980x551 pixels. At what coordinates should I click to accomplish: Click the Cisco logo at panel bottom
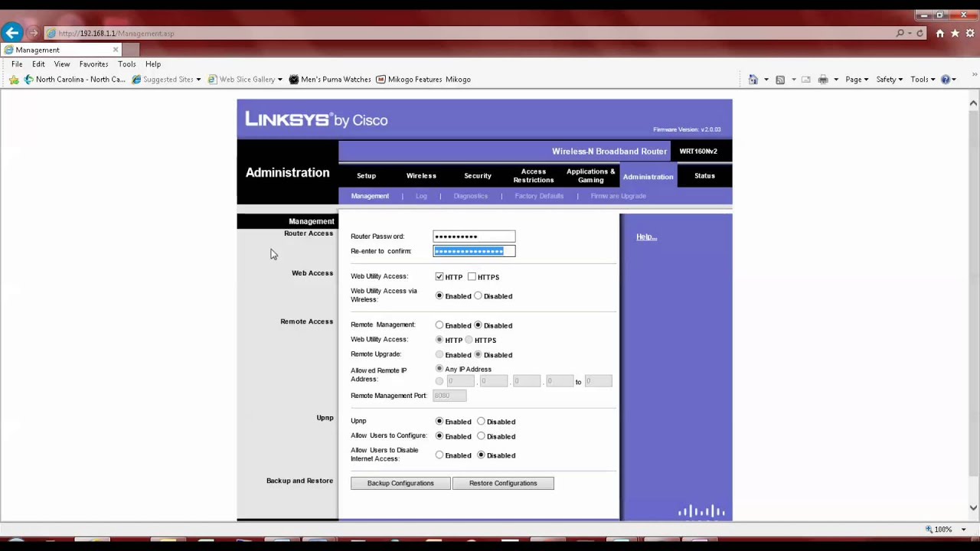click(701, 511)
